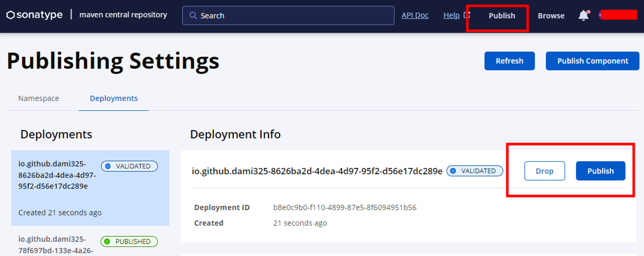Click the VALIDATED badge in Deployment Info
Viewport: 644px width, 256px height.
[x=475, y=171]
